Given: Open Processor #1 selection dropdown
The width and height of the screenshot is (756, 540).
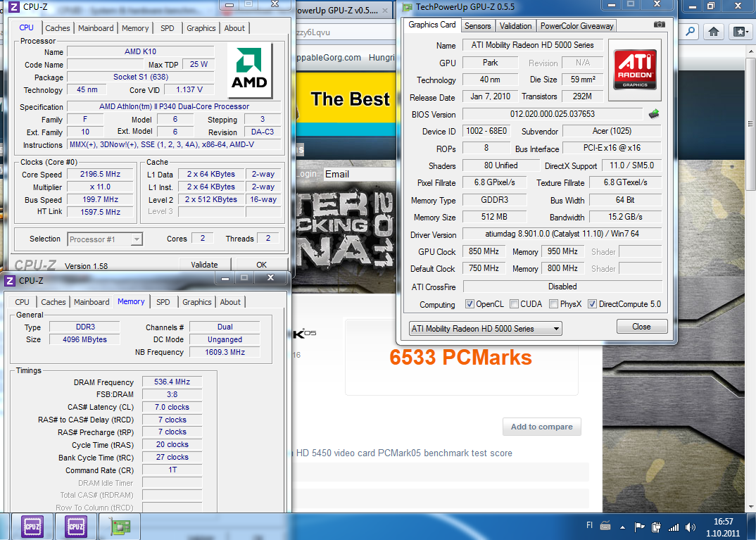Looking at the screenshot, I should (x=105, y=239).
